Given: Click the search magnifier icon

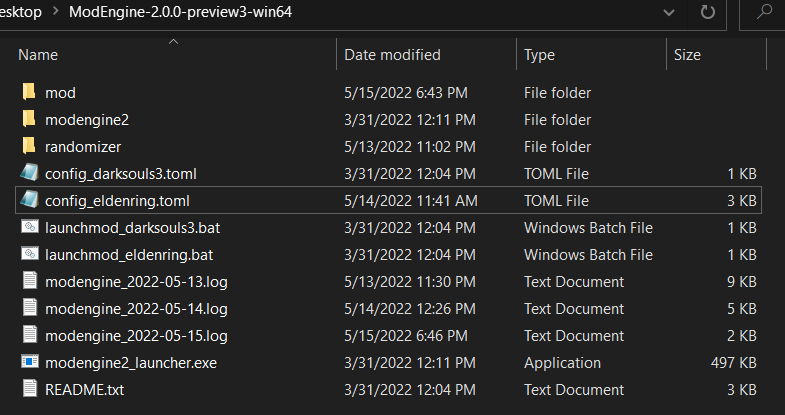Looking at the screenshot, I should pyautogui.click(x=765, y=14).
